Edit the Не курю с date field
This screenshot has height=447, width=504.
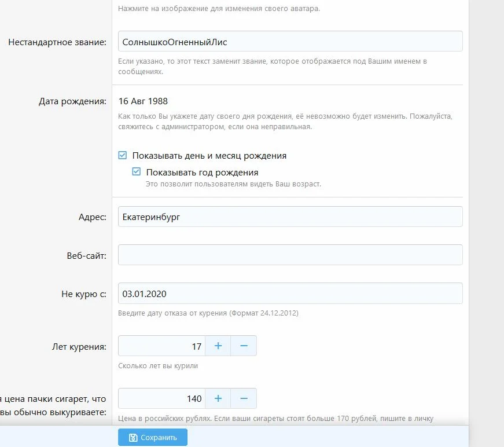290,294
